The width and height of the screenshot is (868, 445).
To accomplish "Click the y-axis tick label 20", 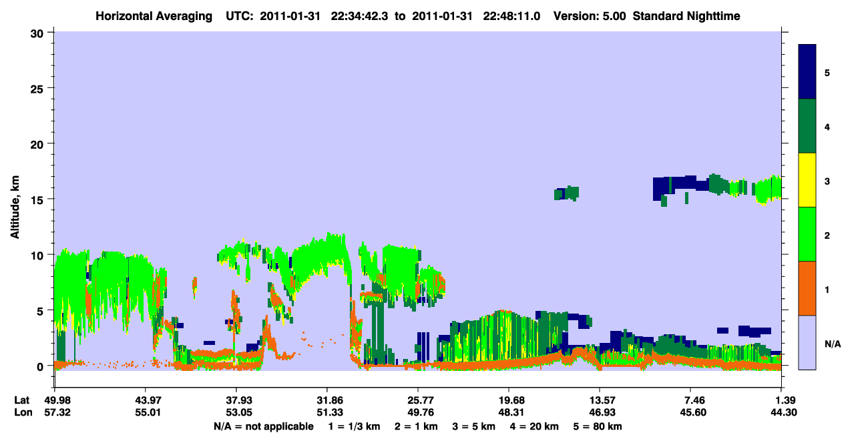I will click(x=39, y=143).
